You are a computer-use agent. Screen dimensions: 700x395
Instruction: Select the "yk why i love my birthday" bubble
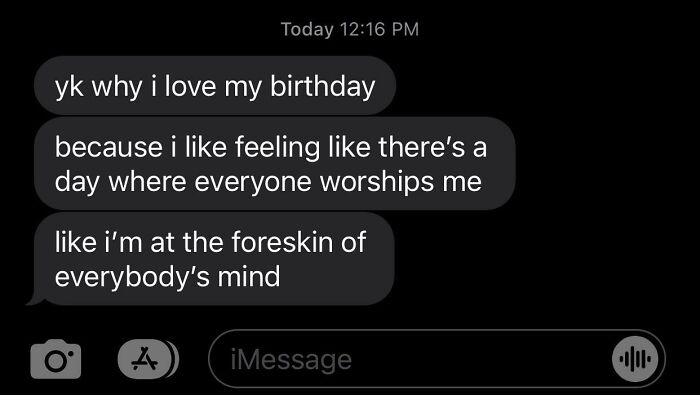click(x=215, y=86)
